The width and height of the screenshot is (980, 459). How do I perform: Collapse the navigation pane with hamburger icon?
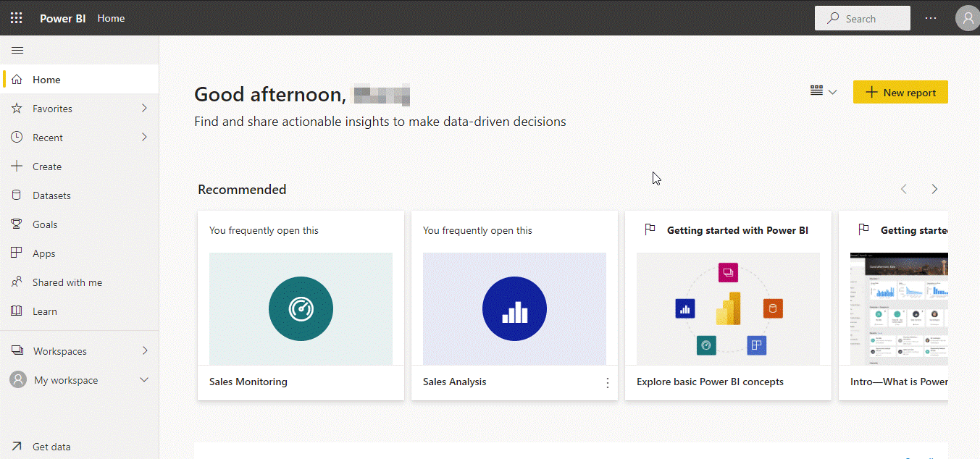click(x=17, y=50)
